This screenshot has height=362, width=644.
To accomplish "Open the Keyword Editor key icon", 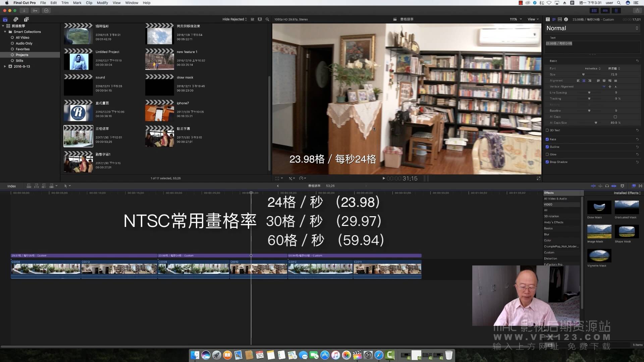I will coord(35,10).
